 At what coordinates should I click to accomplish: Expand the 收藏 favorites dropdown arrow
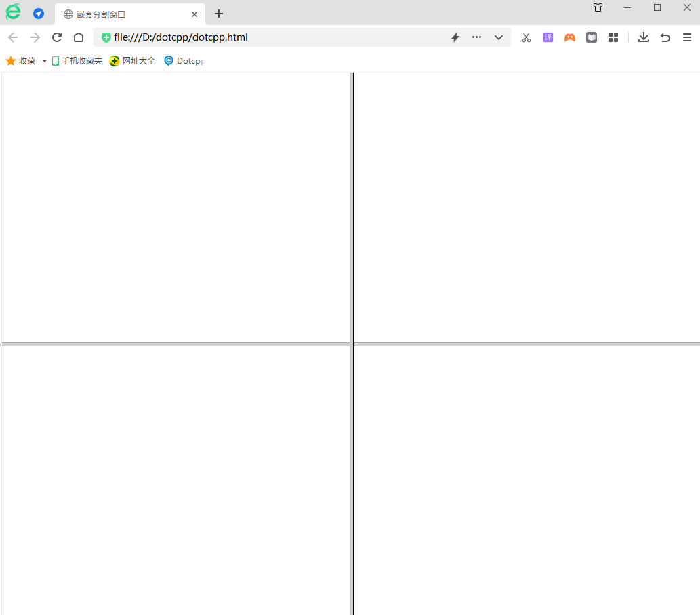click(x=45, y=61)
